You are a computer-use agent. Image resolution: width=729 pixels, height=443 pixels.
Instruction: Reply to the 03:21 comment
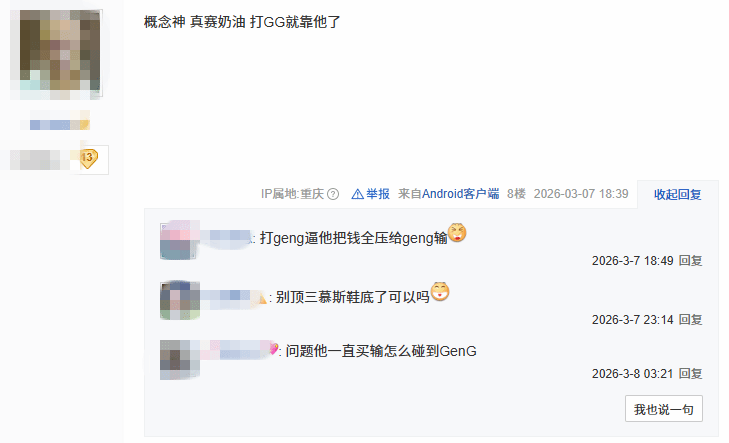pos(690,374)
